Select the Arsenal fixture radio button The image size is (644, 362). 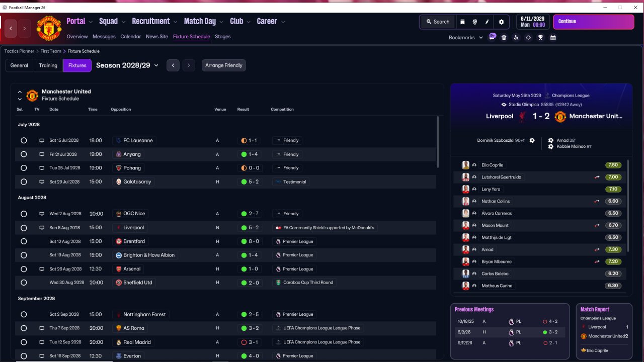point(24,269)
